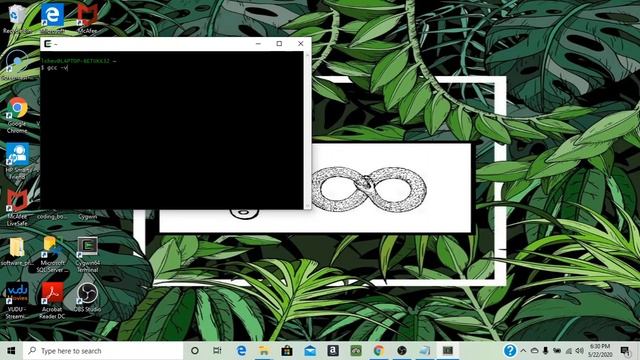Click the Windows Start button

[x=11, y=351]
